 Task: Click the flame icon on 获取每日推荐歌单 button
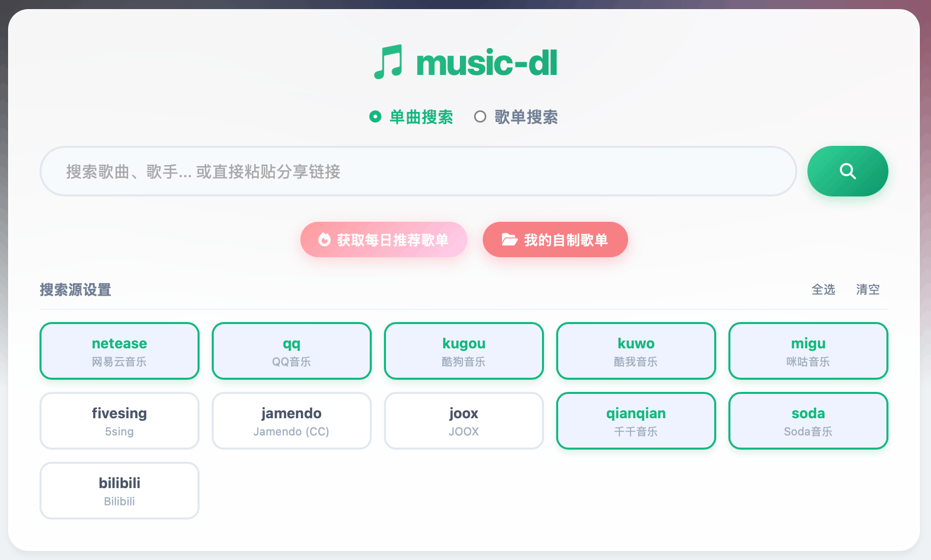(325, 239)
